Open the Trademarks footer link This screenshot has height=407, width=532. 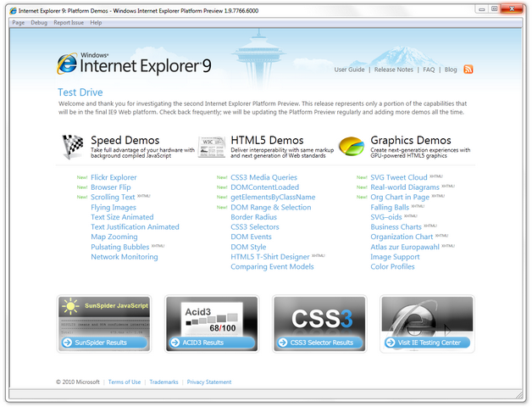(x=163, y=382)
